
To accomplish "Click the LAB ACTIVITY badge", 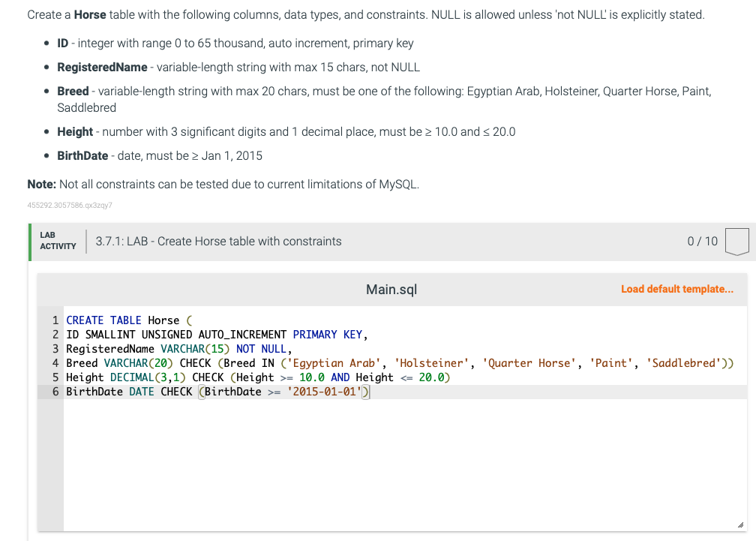I will click(57, 241).
